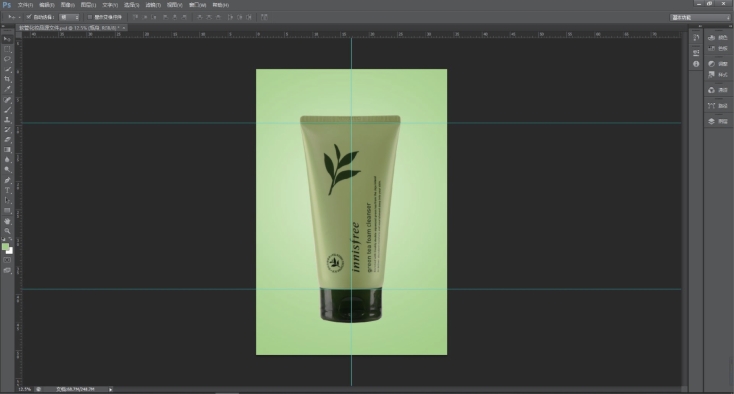Open the History panel icon
734x394 pixels.
click(x=696, y=38)
